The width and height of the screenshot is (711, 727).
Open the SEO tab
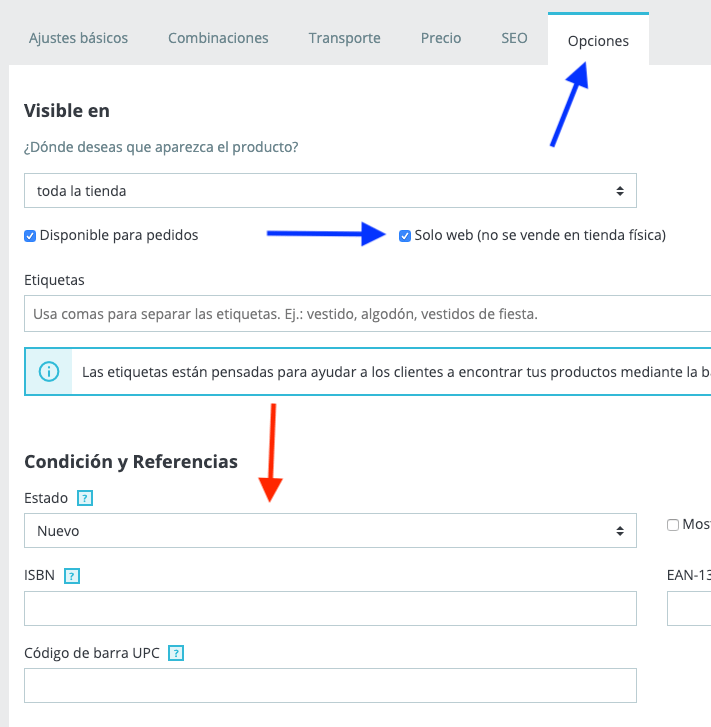click(x=514, y=38)
